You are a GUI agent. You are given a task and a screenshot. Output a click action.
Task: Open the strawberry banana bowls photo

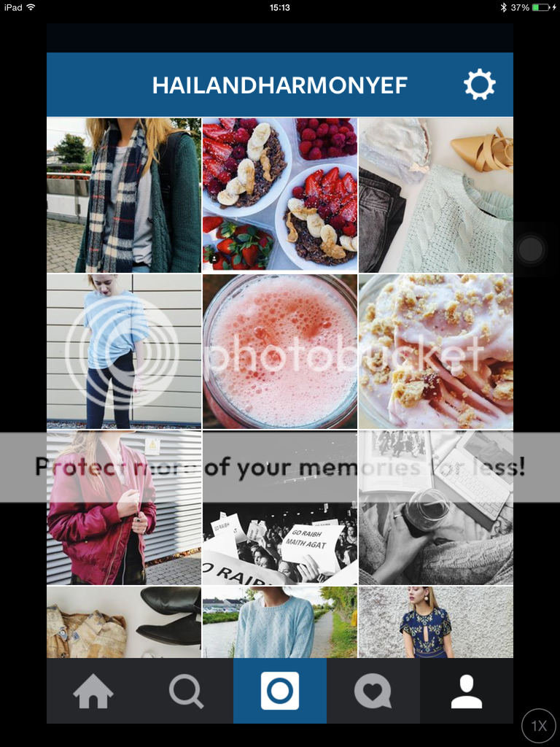click(x=280, y=196)
